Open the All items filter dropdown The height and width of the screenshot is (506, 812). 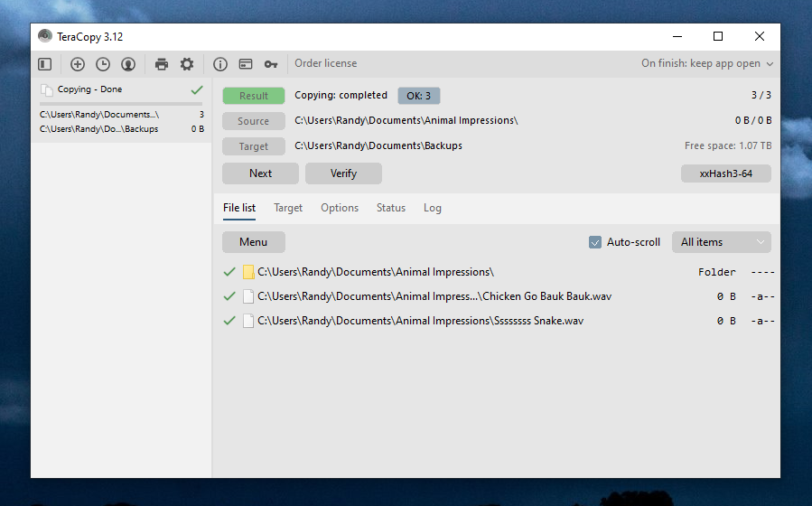pos(722,242)
